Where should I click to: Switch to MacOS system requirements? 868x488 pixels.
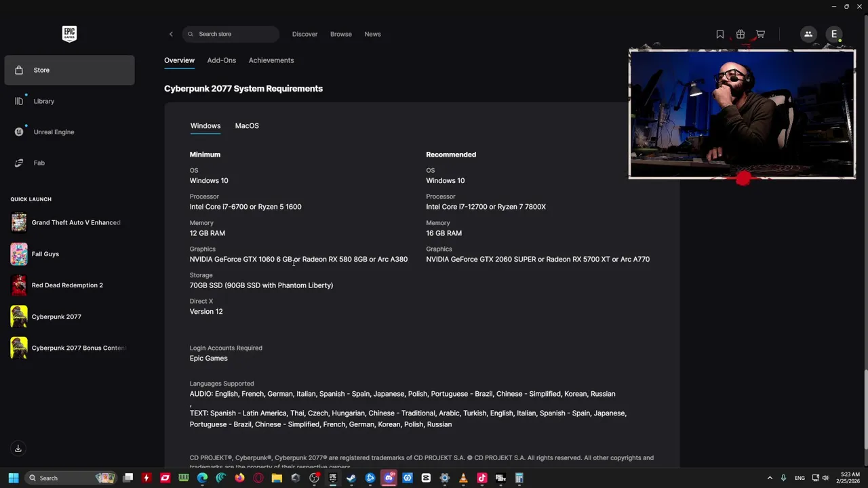tap(247, 125)
